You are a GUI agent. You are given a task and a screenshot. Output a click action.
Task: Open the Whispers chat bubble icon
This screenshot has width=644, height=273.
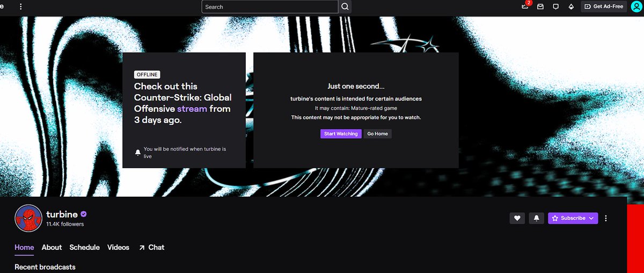(x=555, y=6)
